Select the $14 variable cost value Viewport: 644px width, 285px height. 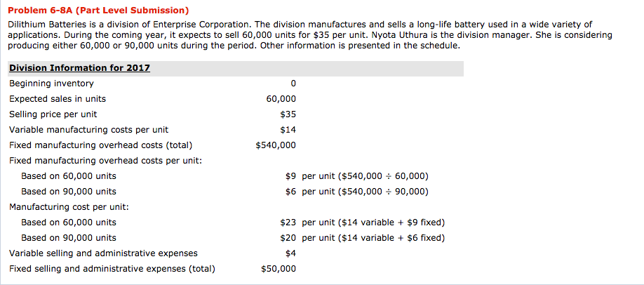click(x=288, y=130)
